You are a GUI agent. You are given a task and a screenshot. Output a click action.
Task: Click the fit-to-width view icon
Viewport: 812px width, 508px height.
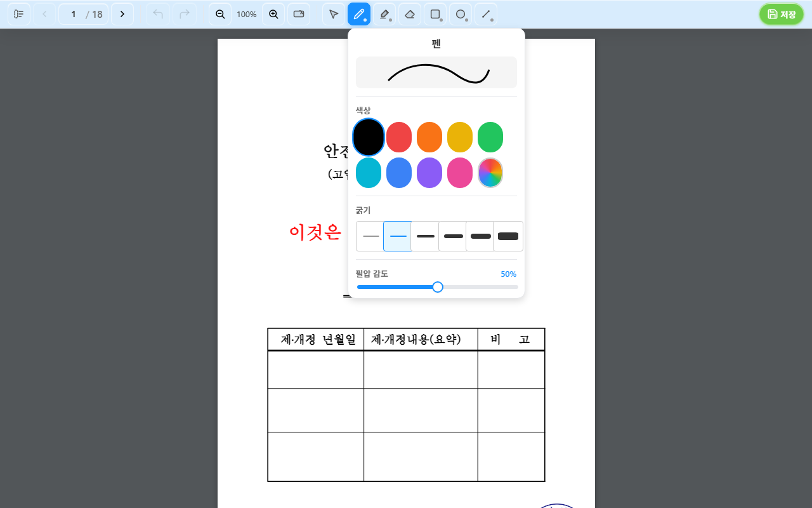(299, 14)
